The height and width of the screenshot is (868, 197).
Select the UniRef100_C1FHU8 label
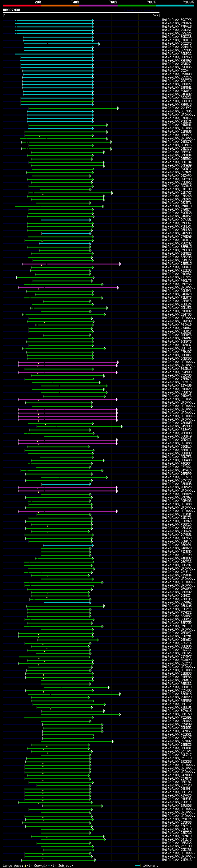[x=176, y=131]
